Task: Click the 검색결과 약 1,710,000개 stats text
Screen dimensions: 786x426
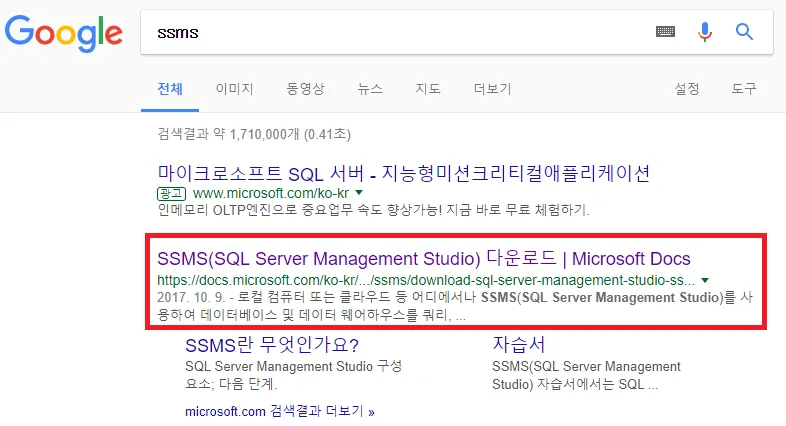Action: (254, 134)
